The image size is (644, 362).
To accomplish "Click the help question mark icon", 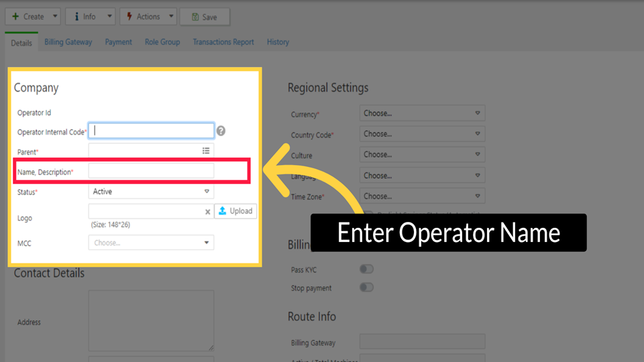I will (221, 131).
